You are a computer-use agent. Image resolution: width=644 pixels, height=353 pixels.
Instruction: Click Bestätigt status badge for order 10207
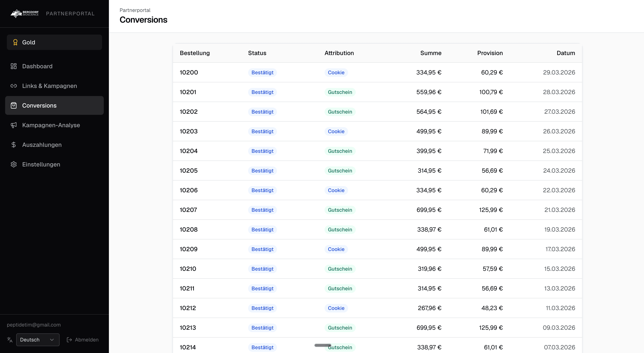(262, 210)
